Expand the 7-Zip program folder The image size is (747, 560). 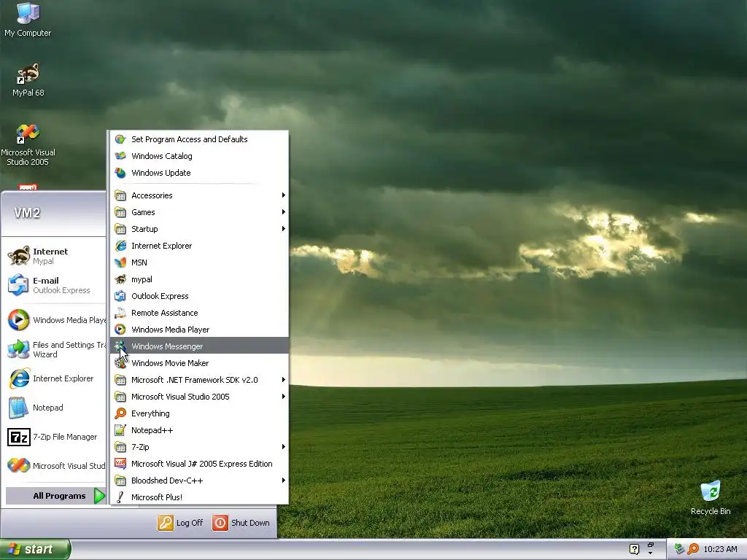point(200,447)
